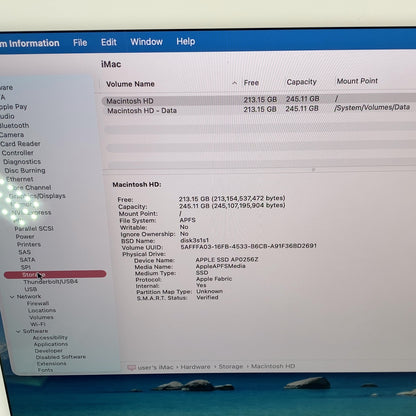Open the System Information app menu
The height and width of the screenshot is (416, 416).
pos(30,43)
